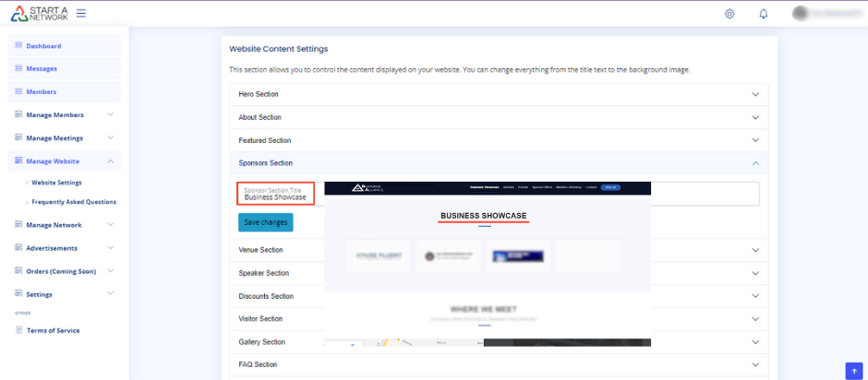The height and width of the screenshot is (380, 868).
Task: Click the Dashboard sidebar icon
Action: [x=18, y=45]
